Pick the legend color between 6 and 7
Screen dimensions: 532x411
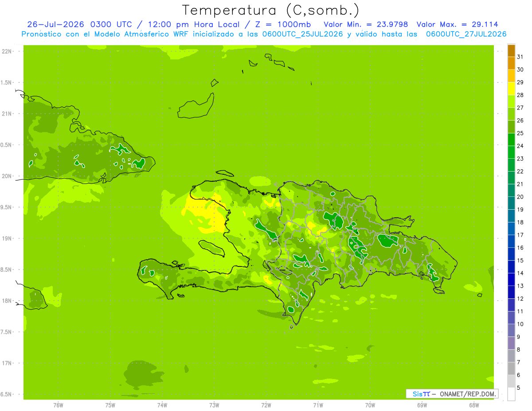(511, 368)
